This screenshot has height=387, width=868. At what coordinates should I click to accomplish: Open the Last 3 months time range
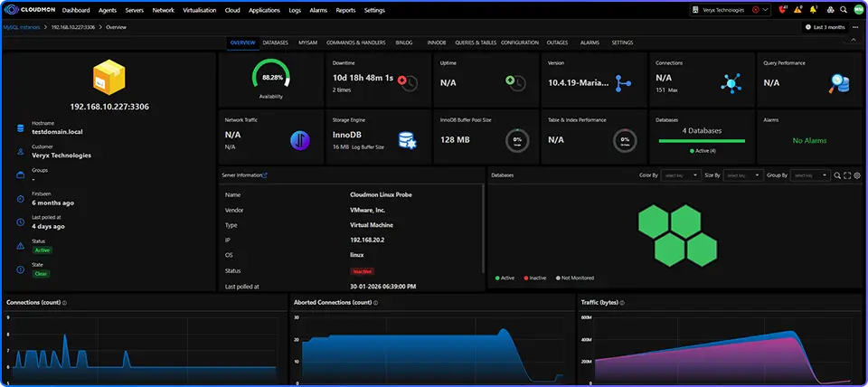pos(826,27)
